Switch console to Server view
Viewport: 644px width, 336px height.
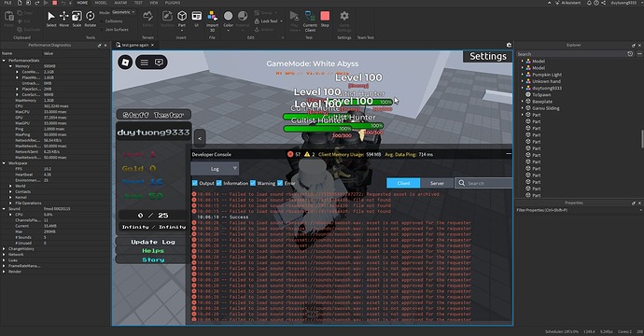point(437,183)
